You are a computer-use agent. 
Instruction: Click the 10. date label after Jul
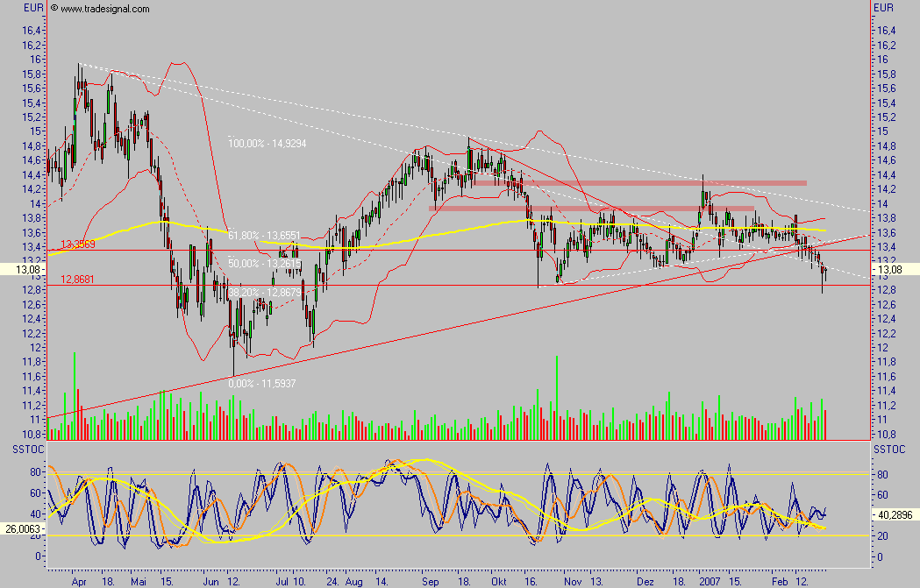pyautogui.click(x=299, y=582)
